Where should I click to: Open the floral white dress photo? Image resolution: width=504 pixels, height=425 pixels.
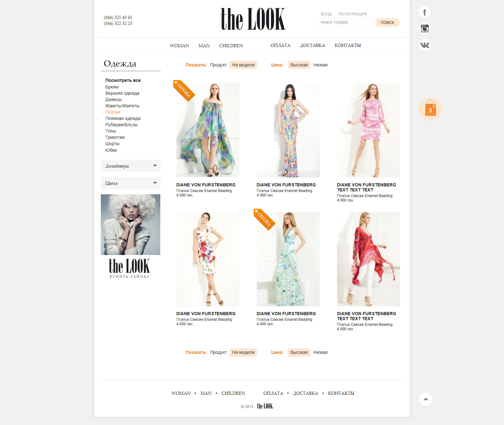click(x=208, y=259)
